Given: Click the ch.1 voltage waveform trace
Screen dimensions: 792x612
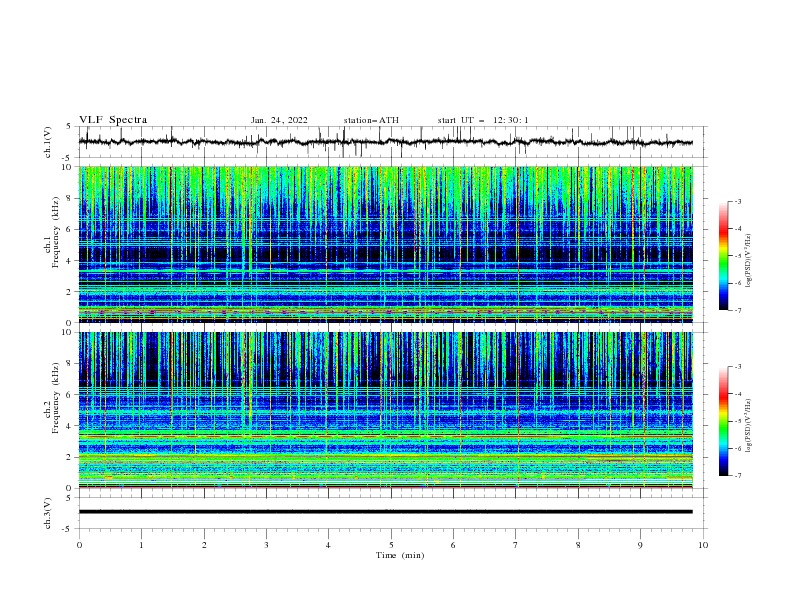Looking at the screenshot, I should [x=385, y=142].
